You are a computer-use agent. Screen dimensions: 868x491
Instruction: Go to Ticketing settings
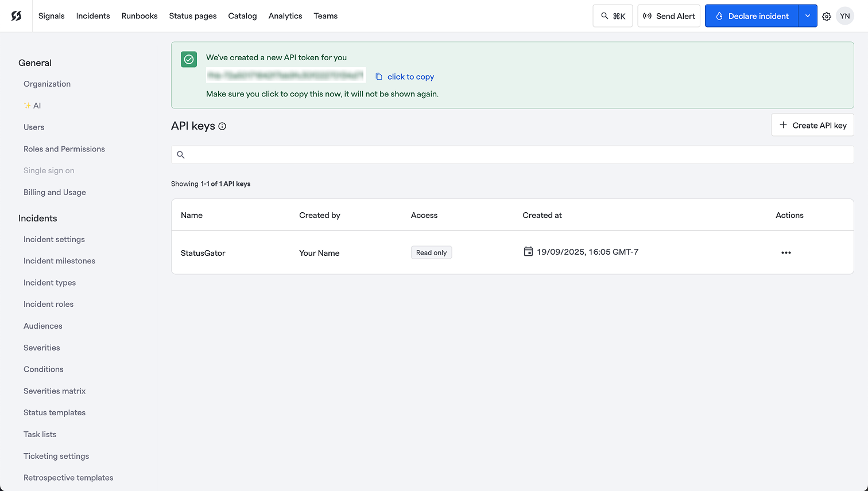click(x=56, y=456)
